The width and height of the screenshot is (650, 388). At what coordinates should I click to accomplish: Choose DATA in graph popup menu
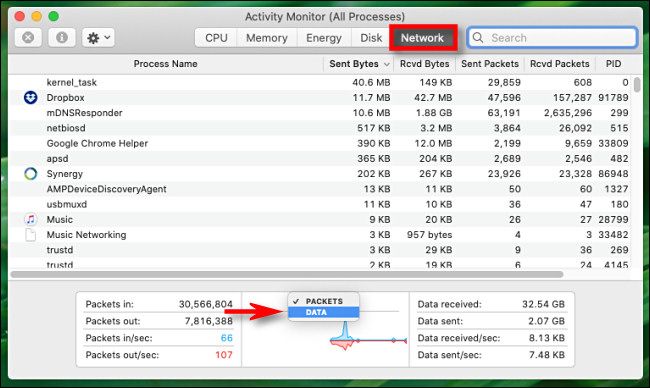coord(324,312)
